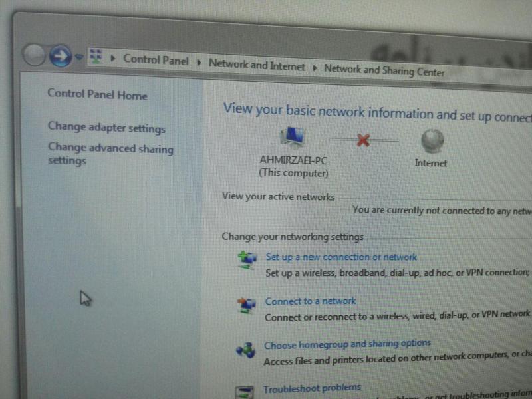
Task: Click the Connect to a network icon
Action: [246, 305]
